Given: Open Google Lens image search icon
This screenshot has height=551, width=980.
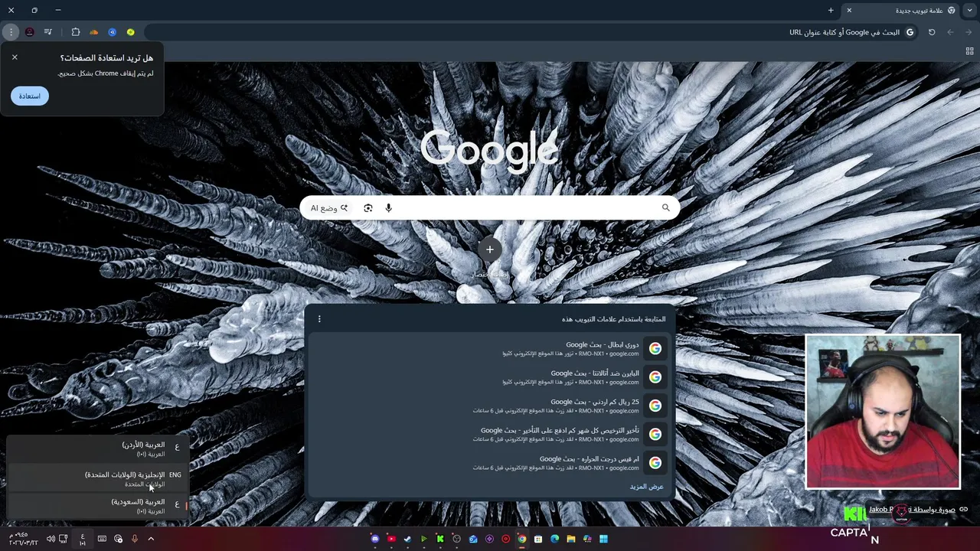Looking at the screenshot, I should point(368,207).
